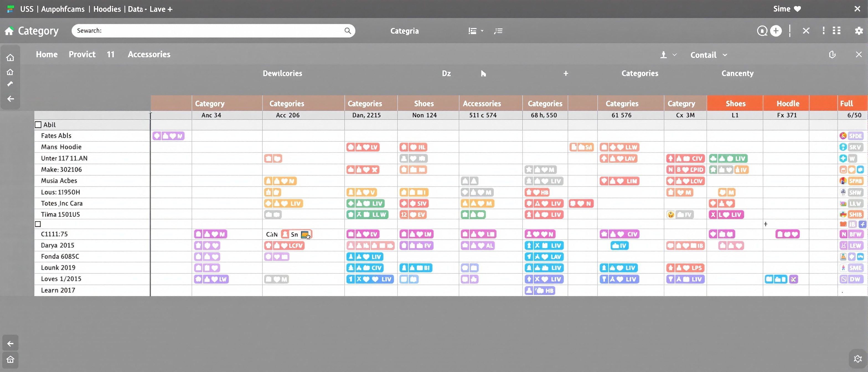Check the empty checkbox below the Tima 1501U5 row
Image resolution: width=868 pixels, height=372 pixels.
point(38,224)
